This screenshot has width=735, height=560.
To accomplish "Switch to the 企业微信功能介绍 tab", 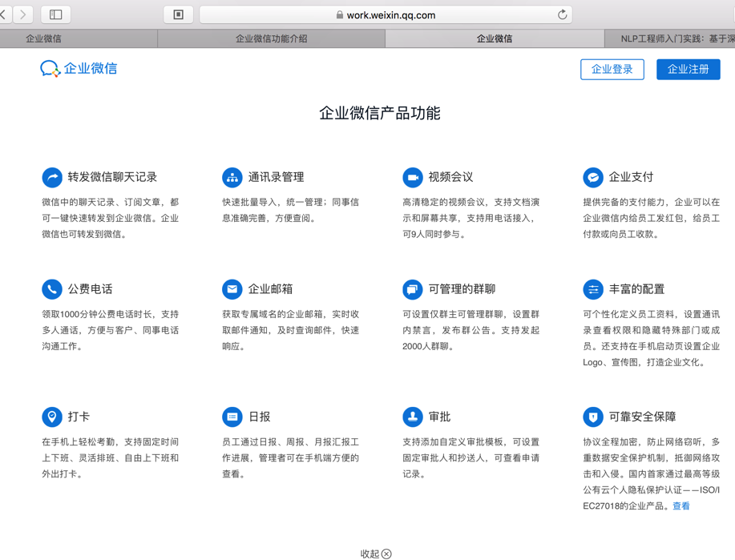I will pos(272,38).
